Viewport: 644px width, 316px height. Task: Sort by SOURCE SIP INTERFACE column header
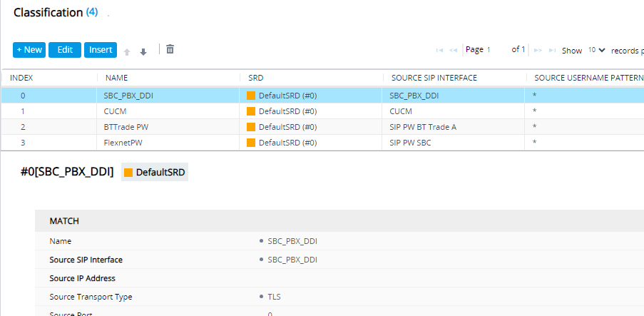click(434, 78)
